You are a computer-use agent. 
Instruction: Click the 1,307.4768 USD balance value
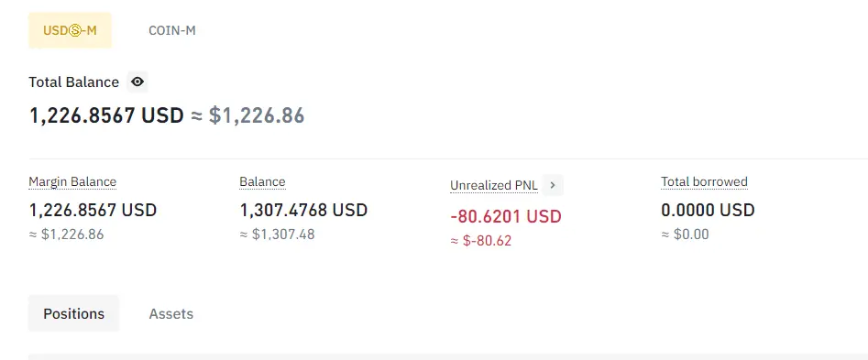click(x=303, y=210)
